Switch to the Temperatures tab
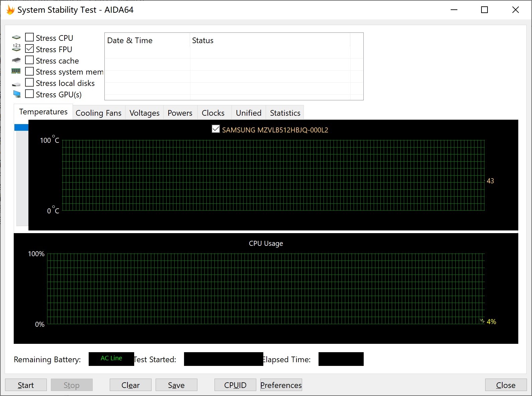This screenshot has width=532, height=396. 43,112
